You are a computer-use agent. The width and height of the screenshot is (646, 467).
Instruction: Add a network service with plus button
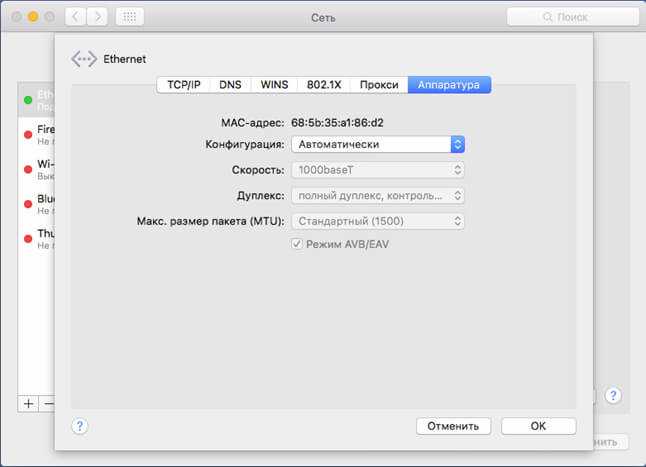[x=28, y=404]
